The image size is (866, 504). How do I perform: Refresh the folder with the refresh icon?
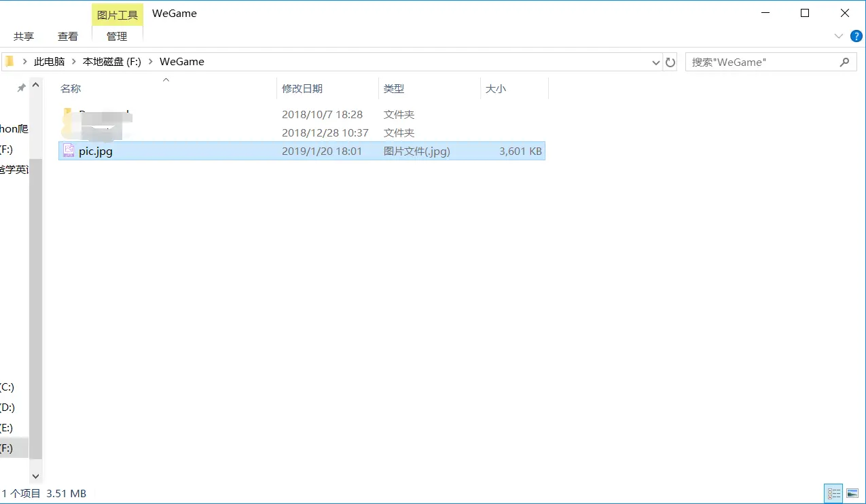tap(670, 62)
